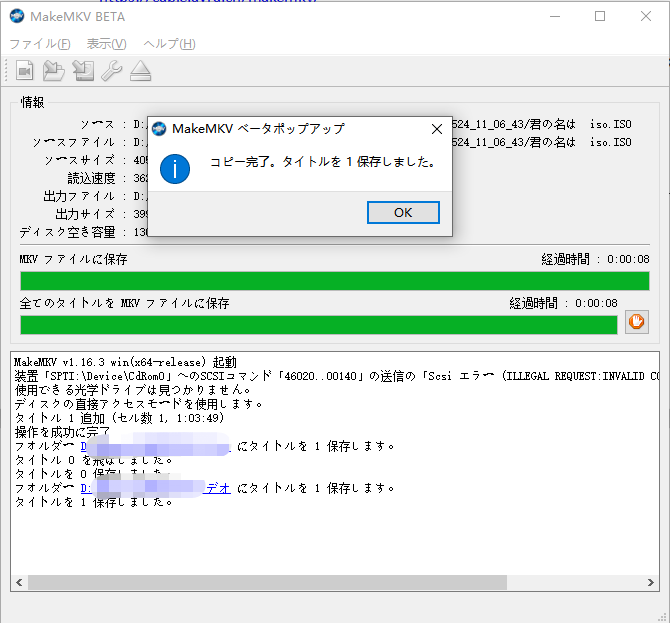Click the ソースファイル label
The image size is (670, 623).
(x=74, y=142)
